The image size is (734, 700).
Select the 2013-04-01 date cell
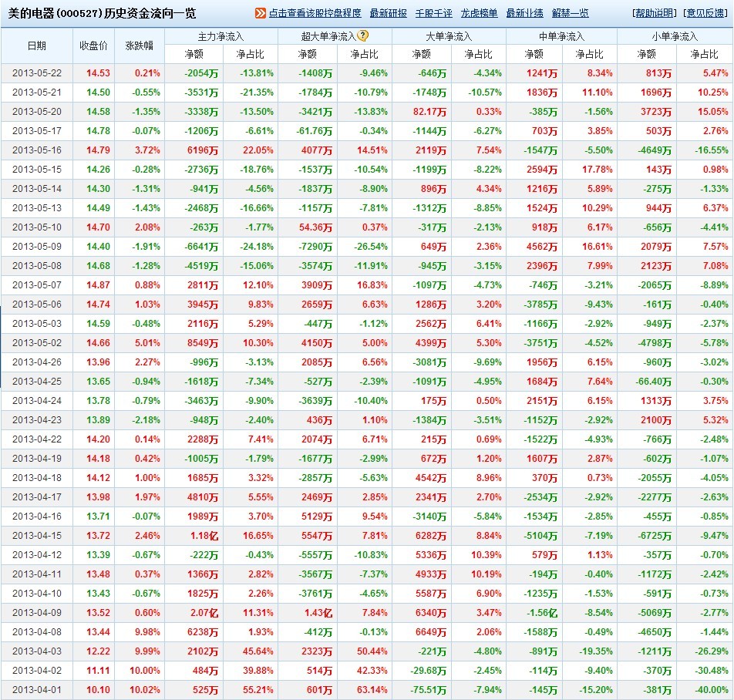37,690
